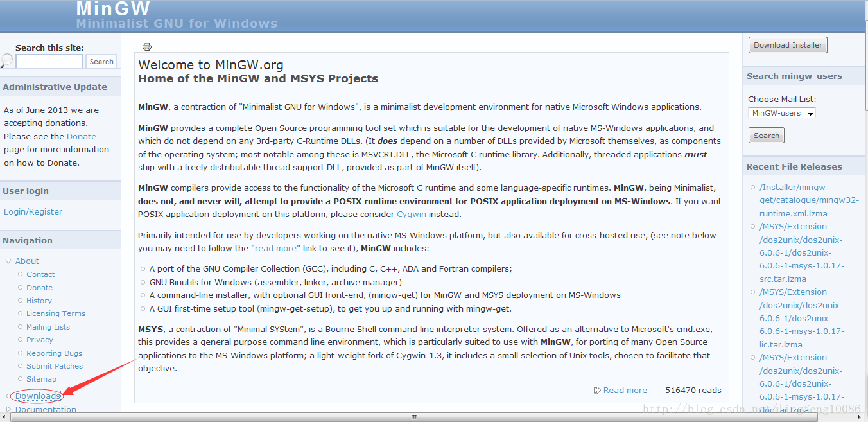Viewport: 868px width, 422px height.
Task: Open the Choose Mail List dropdown
Action: click(782, 113)
